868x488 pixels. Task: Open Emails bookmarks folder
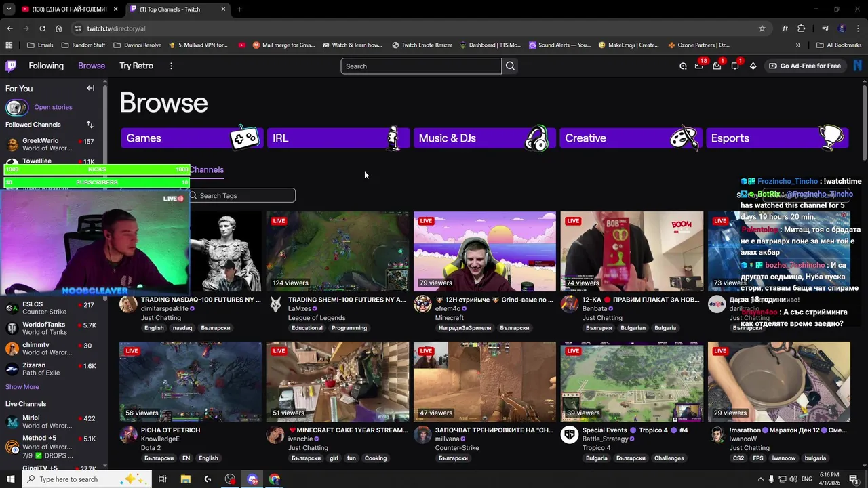(40, 45)
